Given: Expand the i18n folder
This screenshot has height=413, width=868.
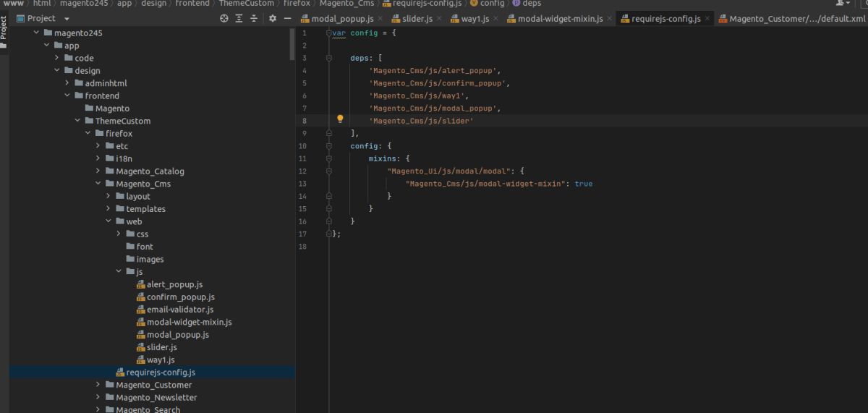Looking at the screenshot, I should (98, 158).
